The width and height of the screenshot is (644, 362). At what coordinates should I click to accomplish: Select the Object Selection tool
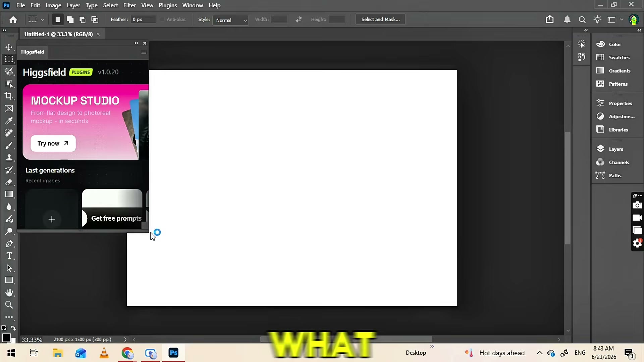[x=9, y=84]
